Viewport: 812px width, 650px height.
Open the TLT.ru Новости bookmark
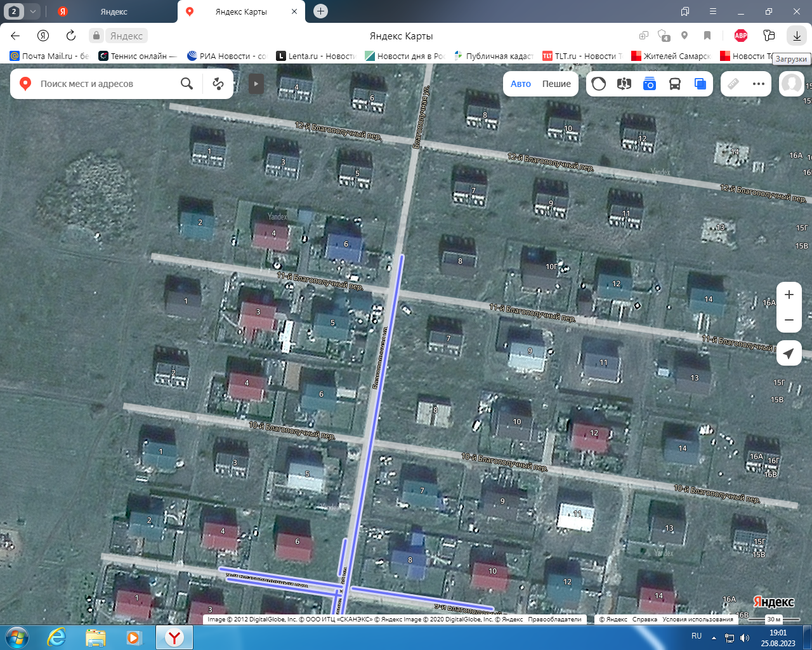[582, 56]
